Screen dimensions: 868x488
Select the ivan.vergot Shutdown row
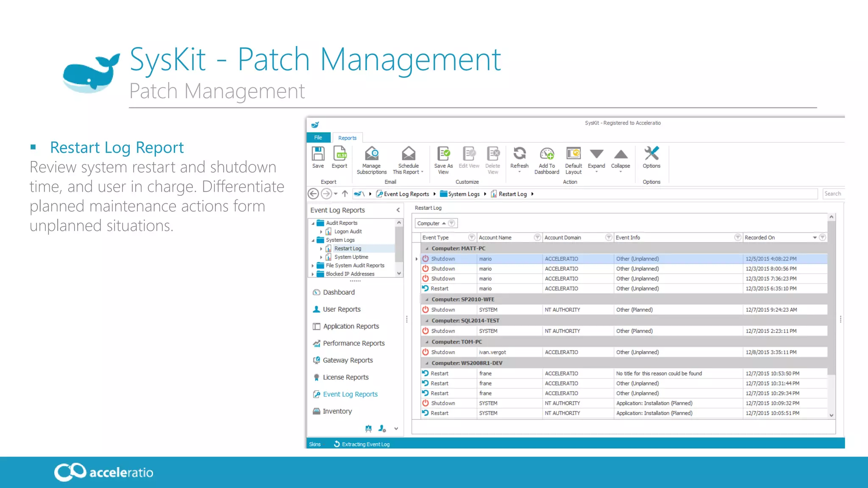624,352
